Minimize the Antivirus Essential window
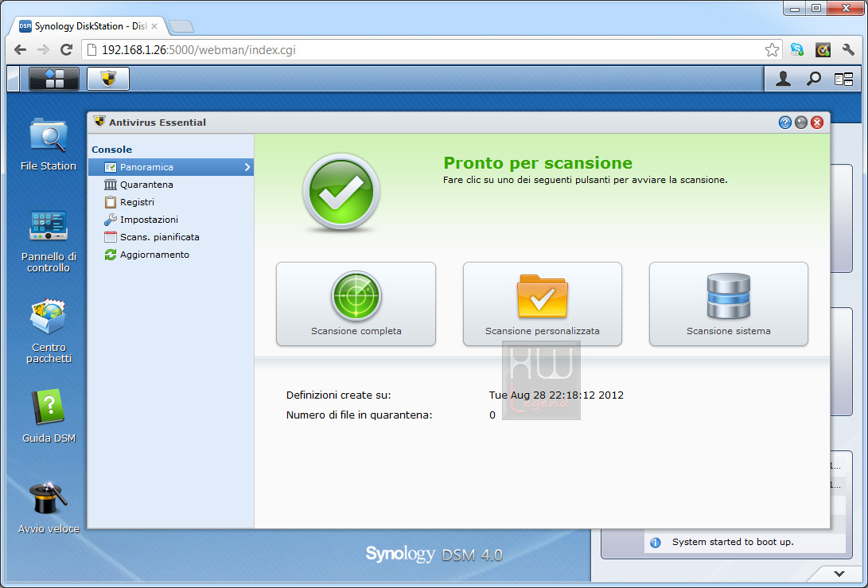 pyautogui.click(x=801, y=123)
